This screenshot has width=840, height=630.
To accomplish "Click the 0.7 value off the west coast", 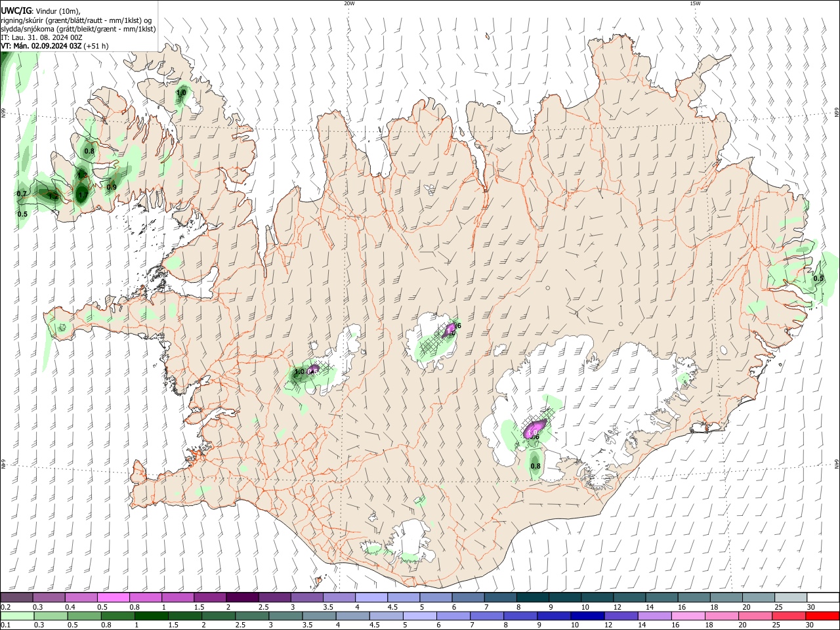I will coord(22,194).
